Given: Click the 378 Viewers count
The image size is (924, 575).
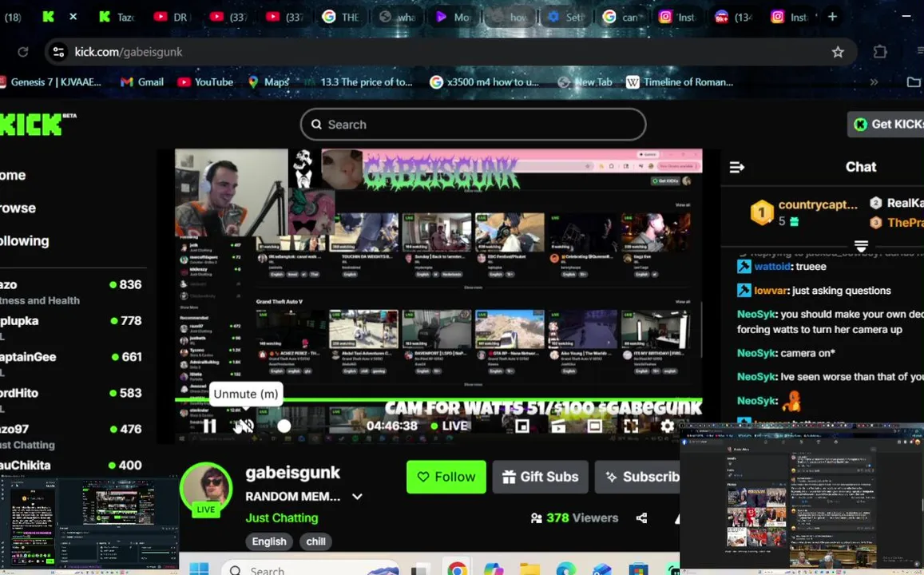Looking at the screenshot, I should click(x=574, y=517).
